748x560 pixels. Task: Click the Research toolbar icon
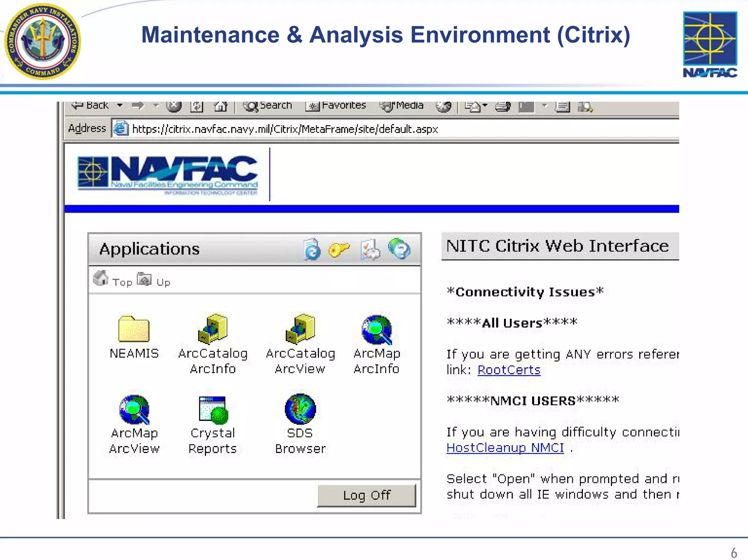(585, 107)
